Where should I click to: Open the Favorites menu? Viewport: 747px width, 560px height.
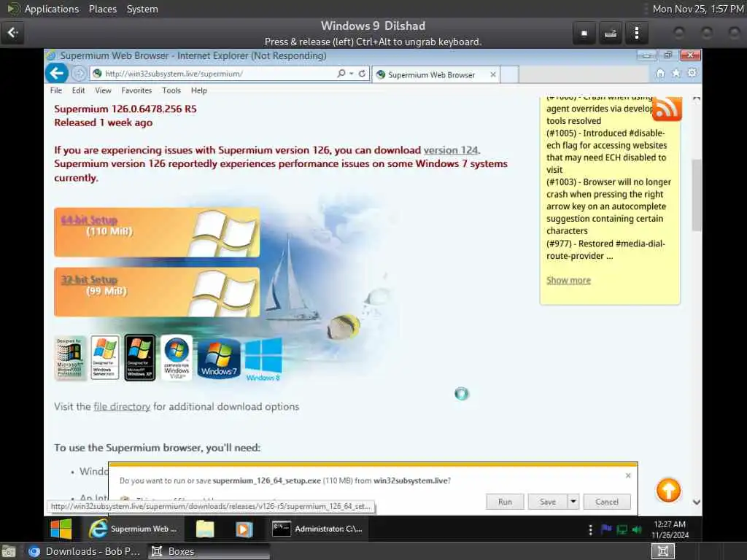pyautogui.click(x=136, y=90)
